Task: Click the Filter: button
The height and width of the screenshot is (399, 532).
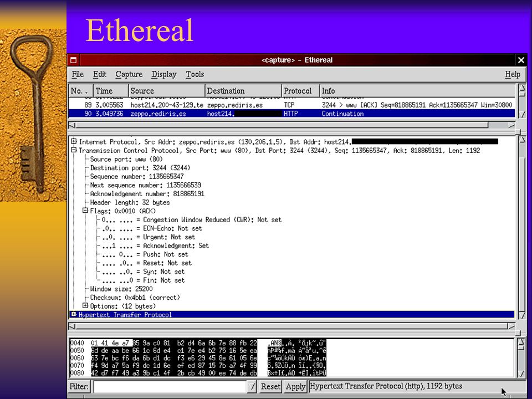Action: 79,386
